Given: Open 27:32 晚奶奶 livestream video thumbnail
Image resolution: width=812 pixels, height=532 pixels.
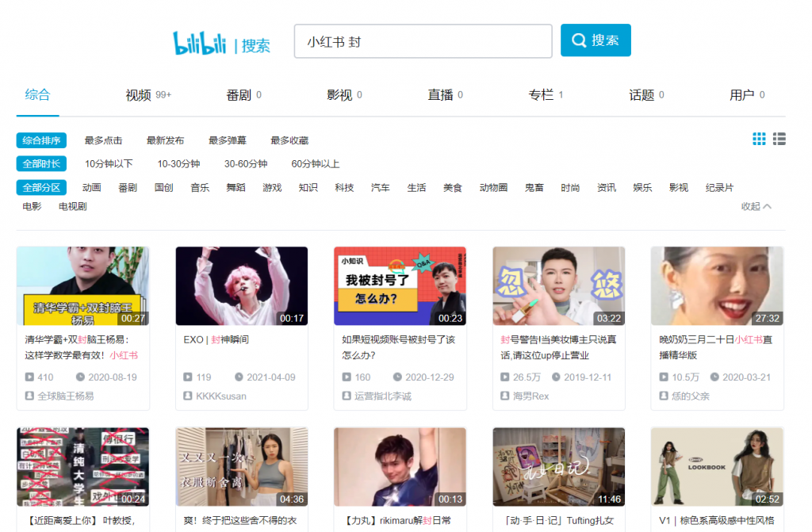Looking at the screenshot, I should coord(717,286).
